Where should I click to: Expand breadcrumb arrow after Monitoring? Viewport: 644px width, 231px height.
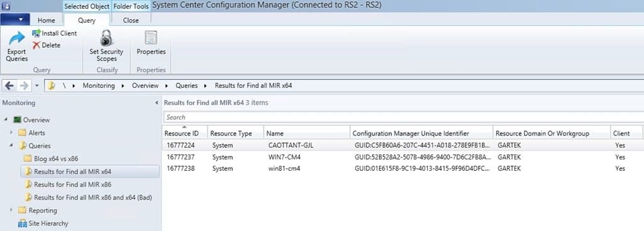[x=123, y=85]
